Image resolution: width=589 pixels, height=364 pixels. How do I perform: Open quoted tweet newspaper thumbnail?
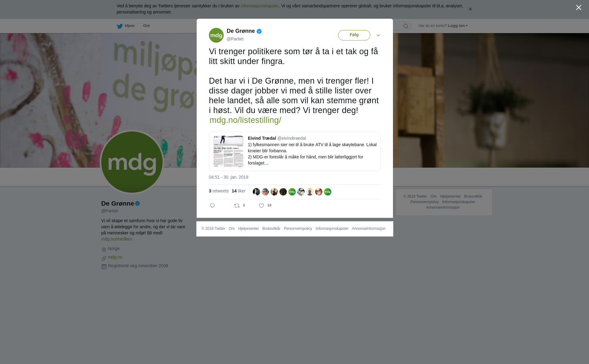pyautogui.click(x=228, y=151)
